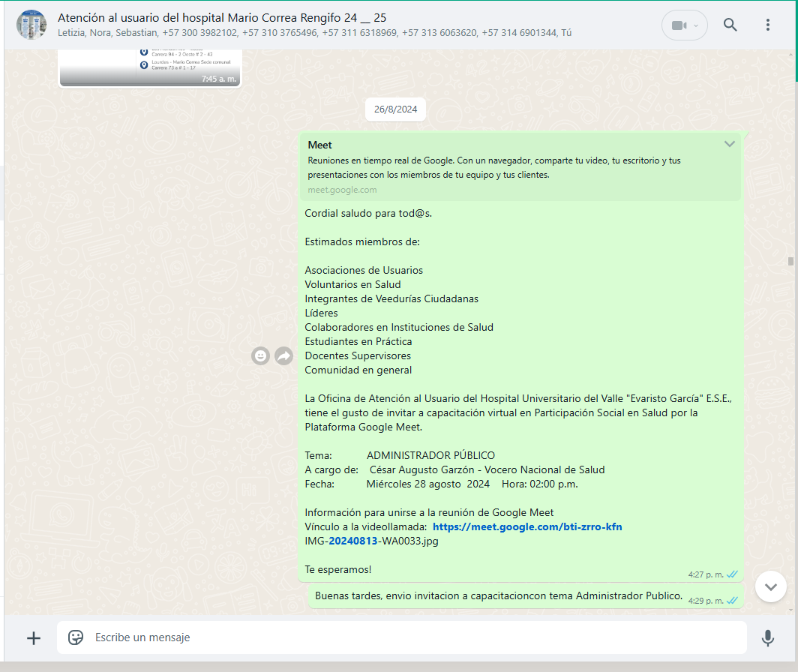Screen dimensions: 798x672
Task: Click the 'Te esperamos!' line
Action: pyautogui.click(x=338, y=570)
